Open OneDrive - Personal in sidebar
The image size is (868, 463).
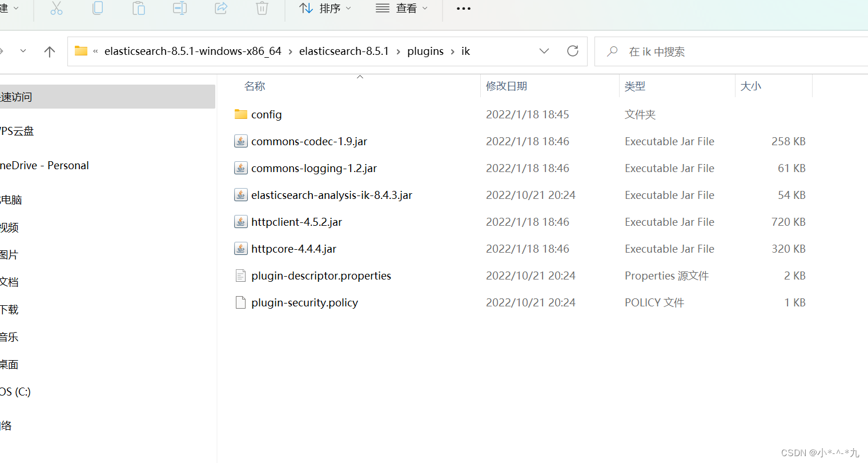click(x=45, y=165)
